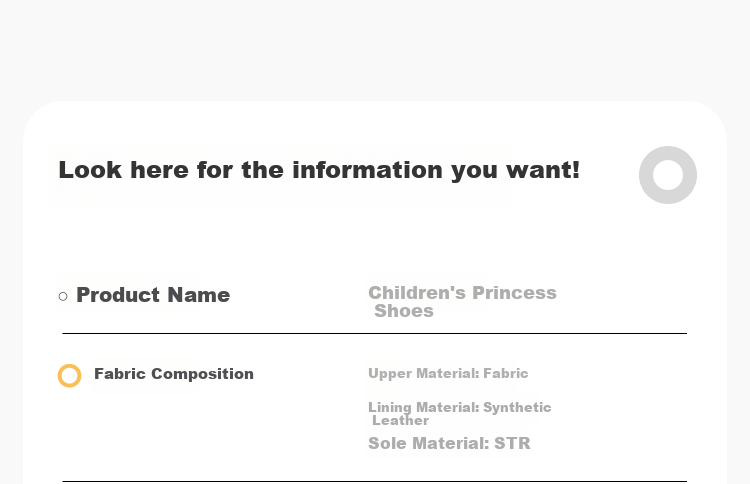The image size is (750, 484).
Task: Click 'STR' in the sole material line
Action: [512, 443]
